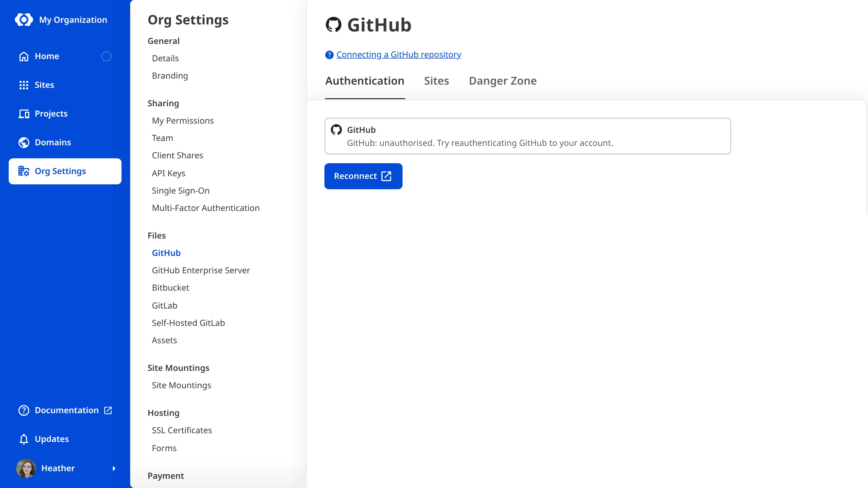Screen dimensions: 868x488
Task: Open the Danger Zone tab
Action: click(503, 81)
